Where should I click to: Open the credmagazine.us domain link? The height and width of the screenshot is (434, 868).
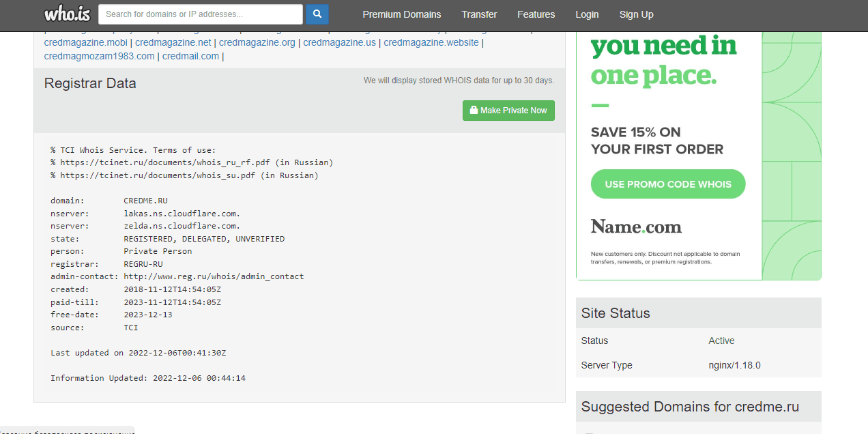pyautogui.click(x=339, y=42)
